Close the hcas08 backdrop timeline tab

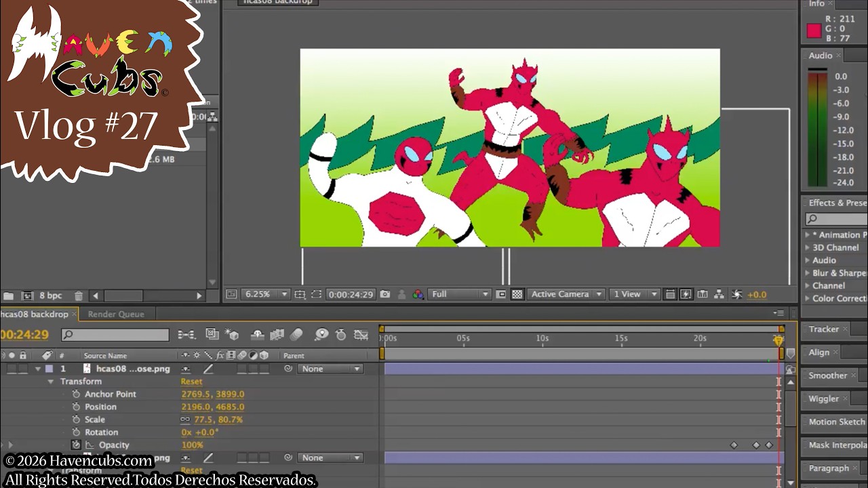[74, 314]
